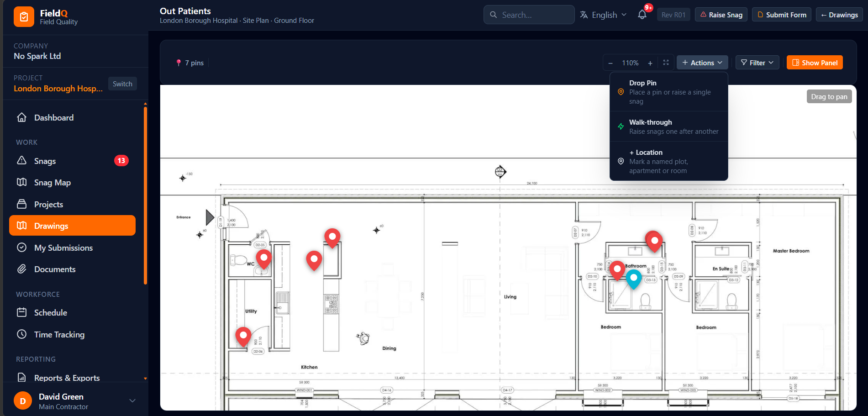Click the London Borough Hosp... project name

(58, 89)
